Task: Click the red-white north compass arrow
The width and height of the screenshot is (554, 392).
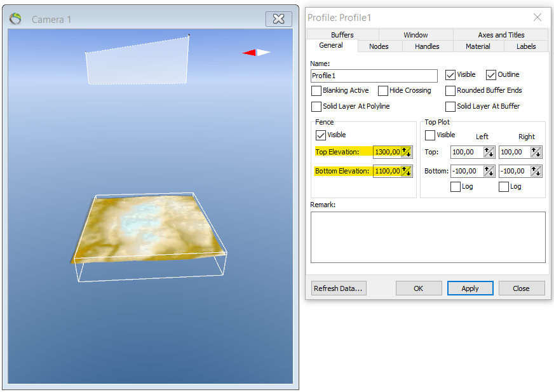Action: (x=257, y=53)
